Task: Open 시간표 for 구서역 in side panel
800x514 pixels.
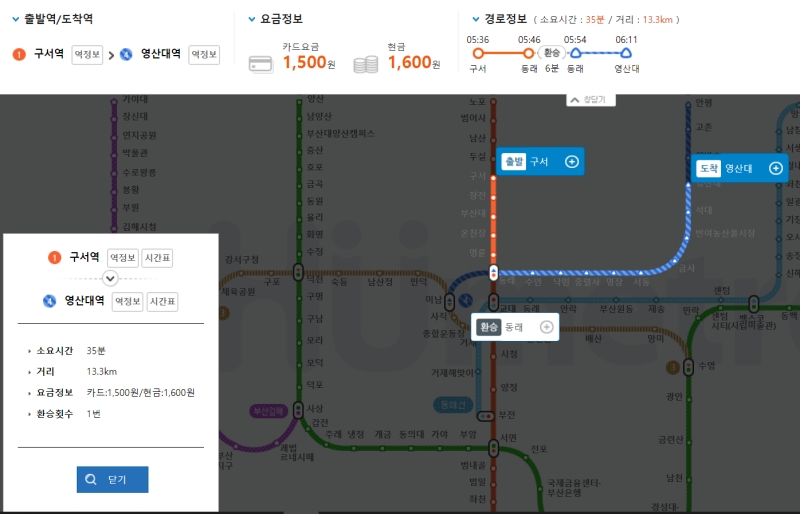Action: (157, 258)
